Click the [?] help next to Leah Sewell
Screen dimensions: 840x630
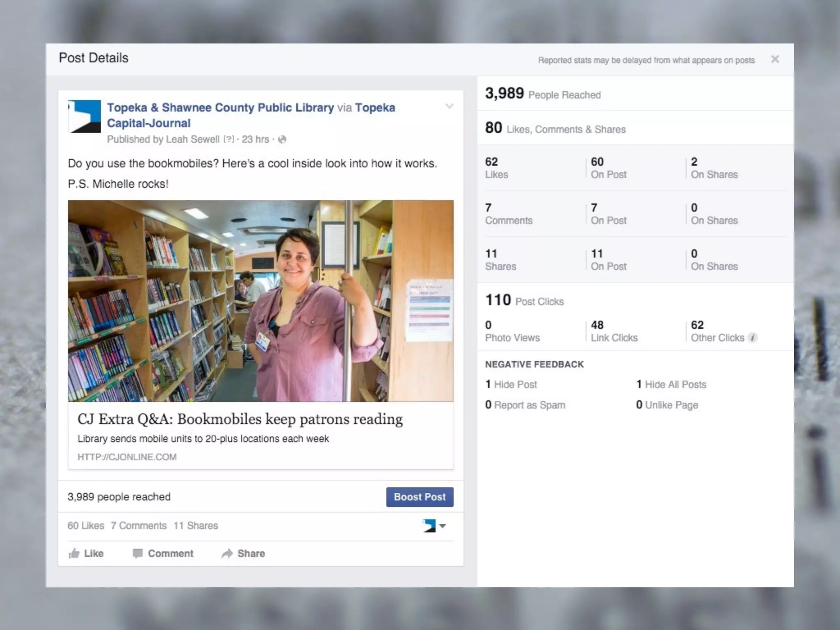tap(228, 139)
